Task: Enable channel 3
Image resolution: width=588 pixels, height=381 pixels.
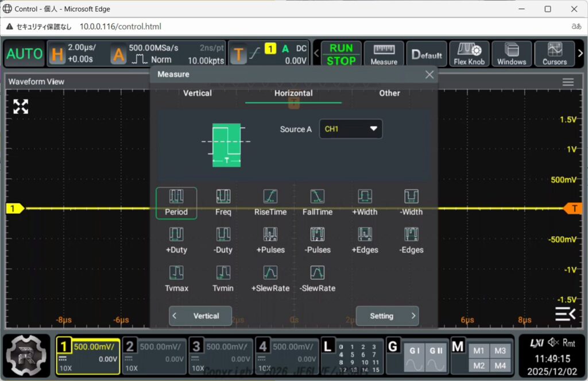Action: [x=220, y=356]
